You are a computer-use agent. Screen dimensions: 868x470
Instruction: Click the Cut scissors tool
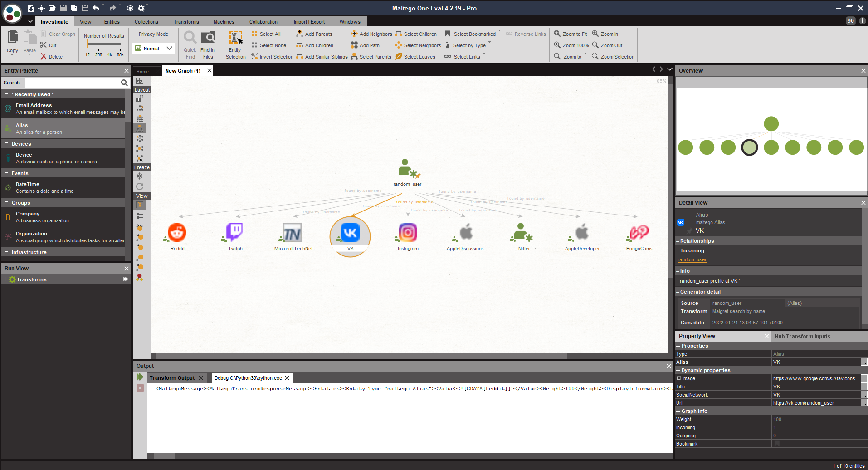tap(49, 45)
